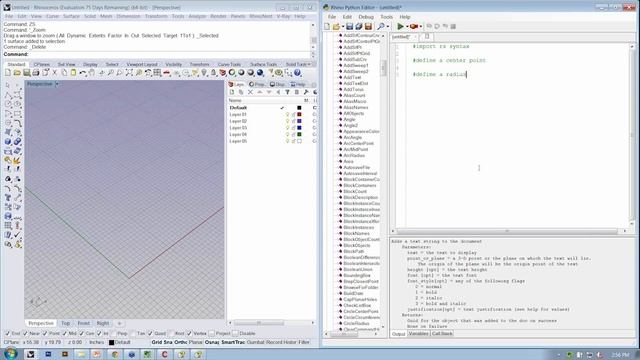Expand toolbar tabs overflow after Solid Tools

pyautogui.click(x=309, y=64)
